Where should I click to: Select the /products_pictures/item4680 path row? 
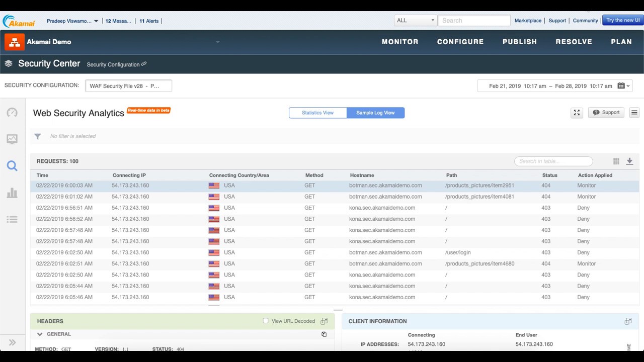pyautogui.click(x=335, y=263)
